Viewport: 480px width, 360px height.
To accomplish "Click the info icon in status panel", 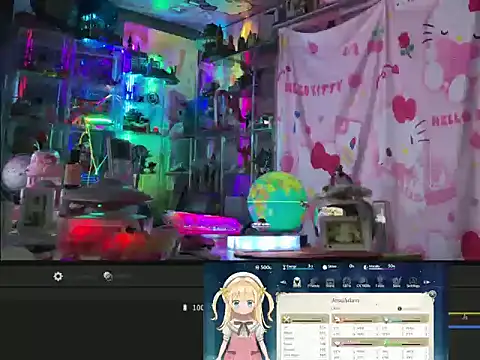I will (x=399, y=309).
